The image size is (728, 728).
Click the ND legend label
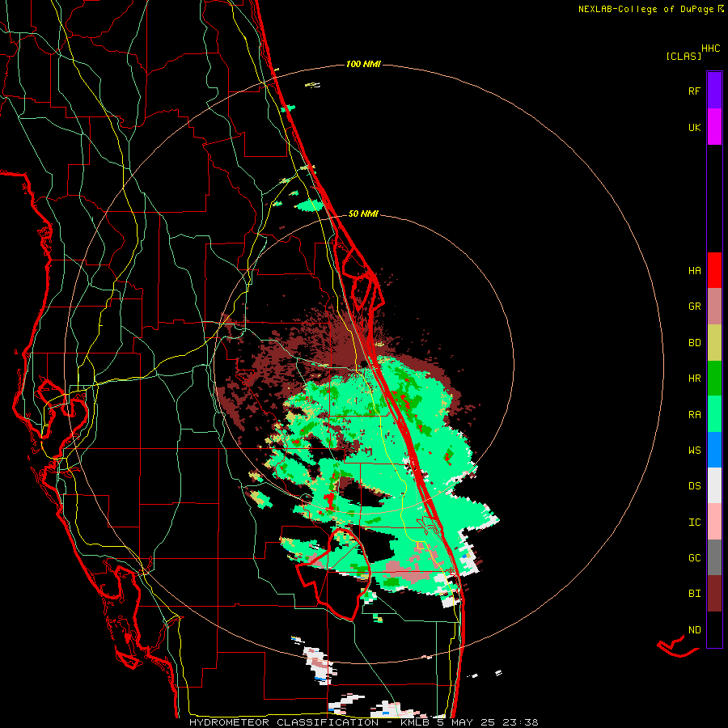click(694, 630)
